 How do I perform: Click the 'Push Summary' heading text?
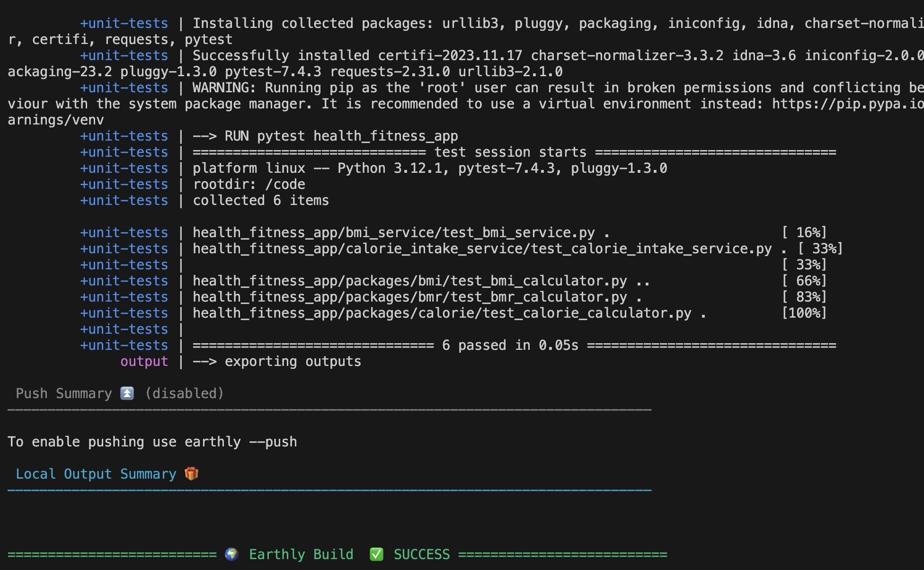tap(63, 393)
